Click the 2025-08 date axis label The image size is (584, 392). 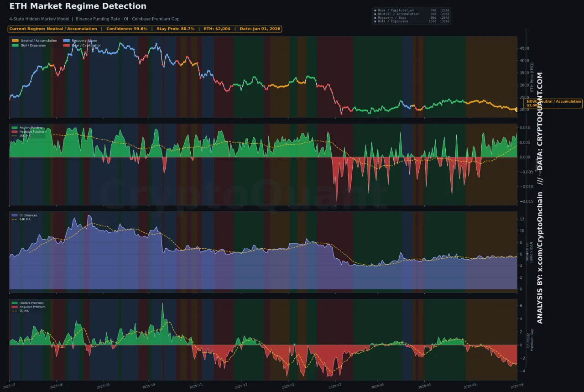click(56, 385)
